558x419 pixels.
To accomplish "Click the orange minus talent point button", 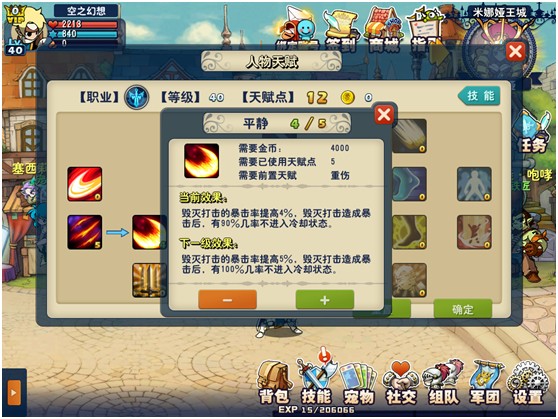I will (227, 300).
